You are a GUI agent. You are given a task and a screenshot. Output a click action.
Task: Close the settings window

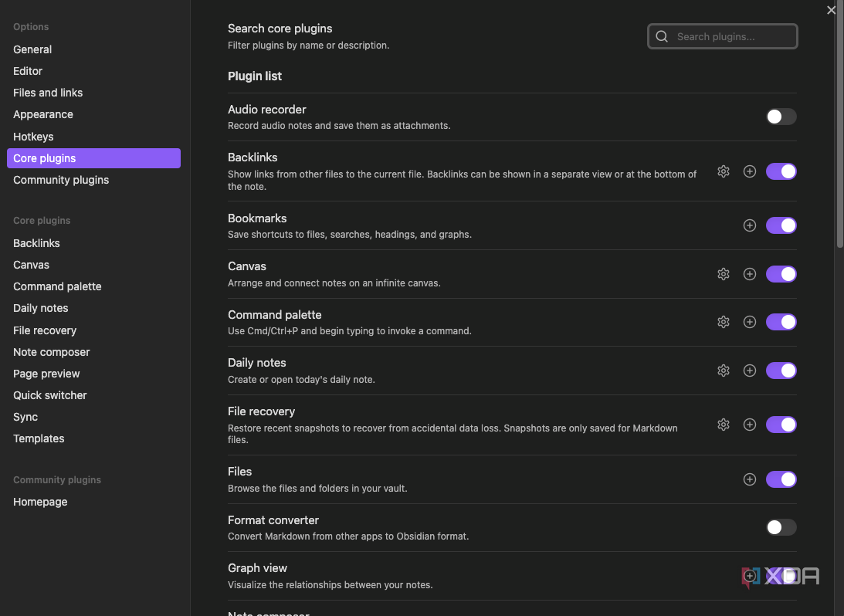pos(831,10)
